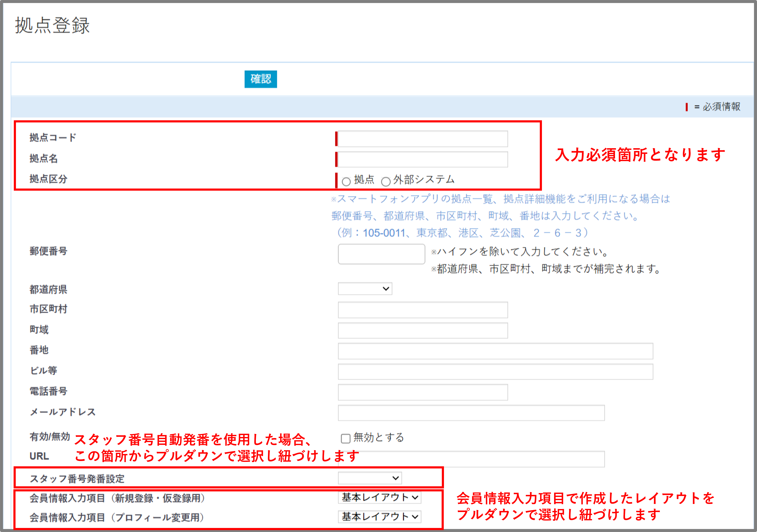Click the 番地 input field
This screenshot has height=532, width=757.
click(x=495, y=351)
